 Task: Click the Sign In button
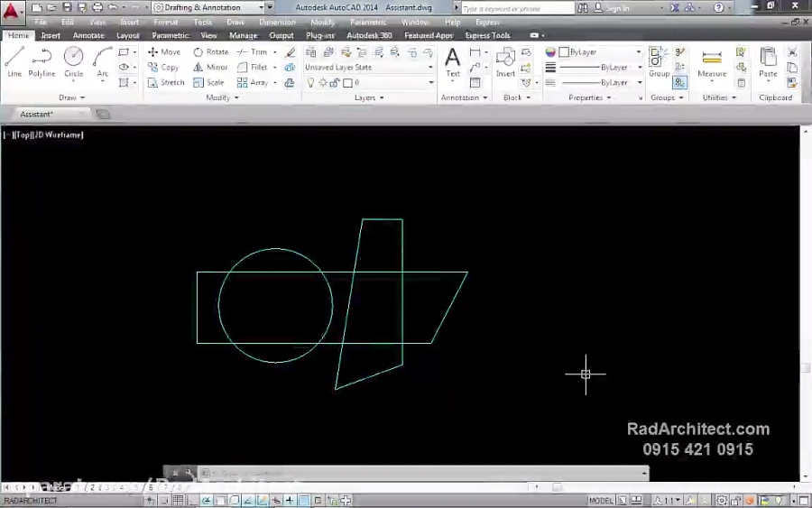(617, 8)
